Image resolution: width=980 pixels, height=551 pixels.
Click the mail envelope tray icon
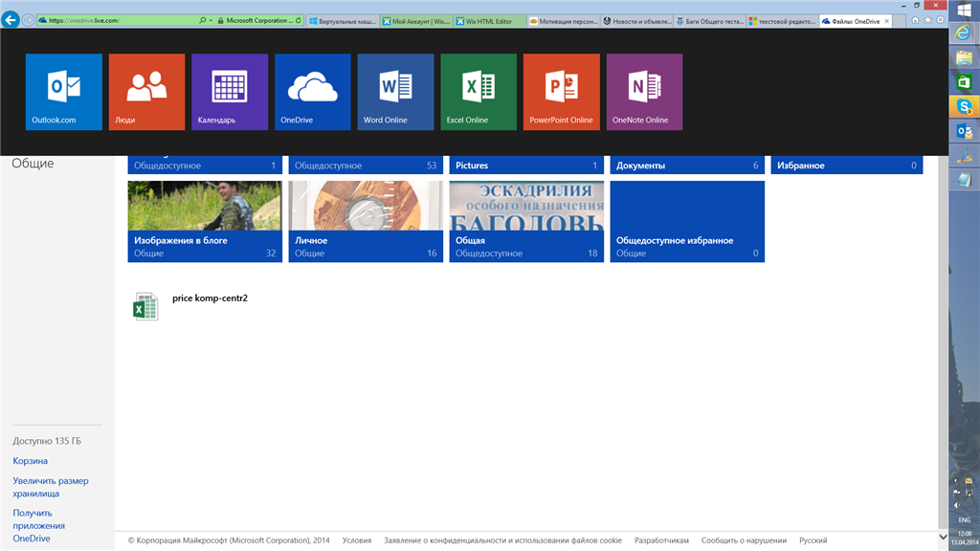pos(969,481)
